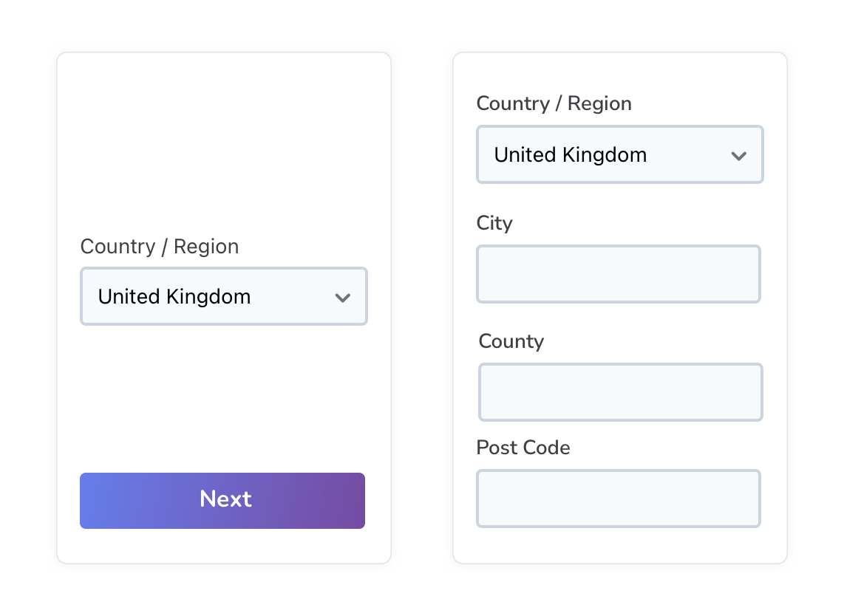Open the Country / Region dropdown on left screen

tap(223, 296)
